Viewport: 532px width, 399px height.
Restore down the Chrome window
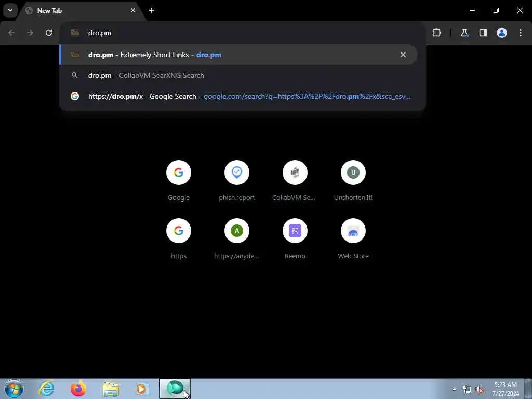(x=496, y=10)
